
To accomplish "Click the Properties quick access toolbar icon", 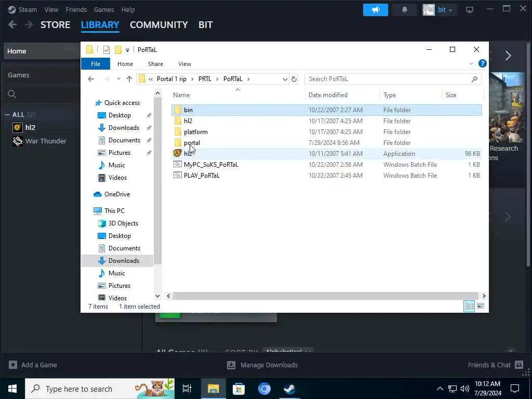I will [106, 50].
